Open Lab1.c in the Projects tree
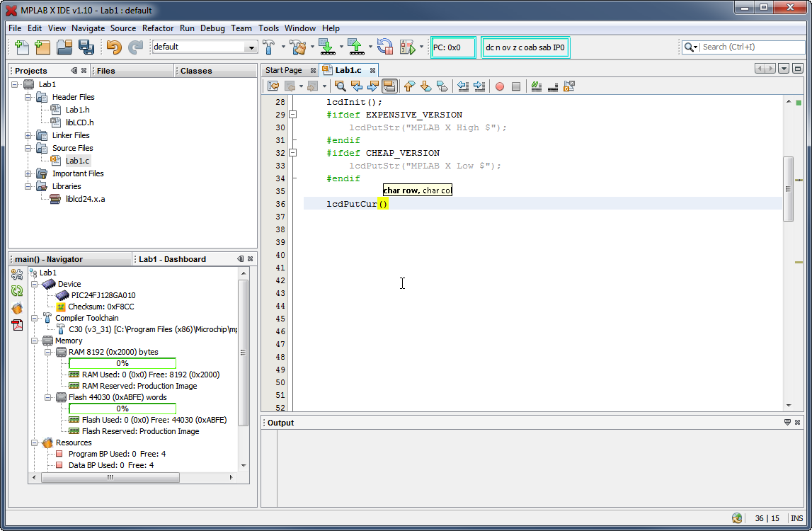This screenshot has height=531, width=812. pyautogui.click(x=77, y=161)
